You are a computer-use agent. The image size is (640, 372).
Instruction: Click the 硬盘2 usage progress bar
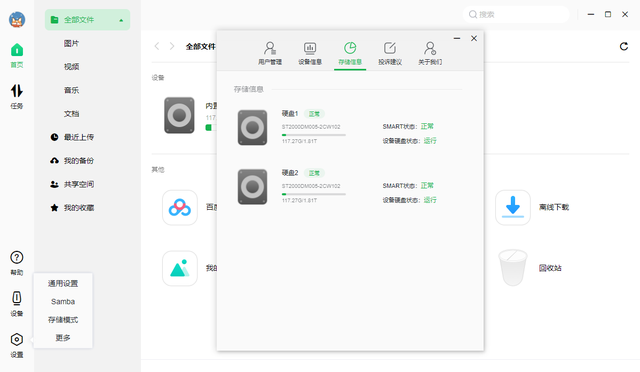click(313, 194)
